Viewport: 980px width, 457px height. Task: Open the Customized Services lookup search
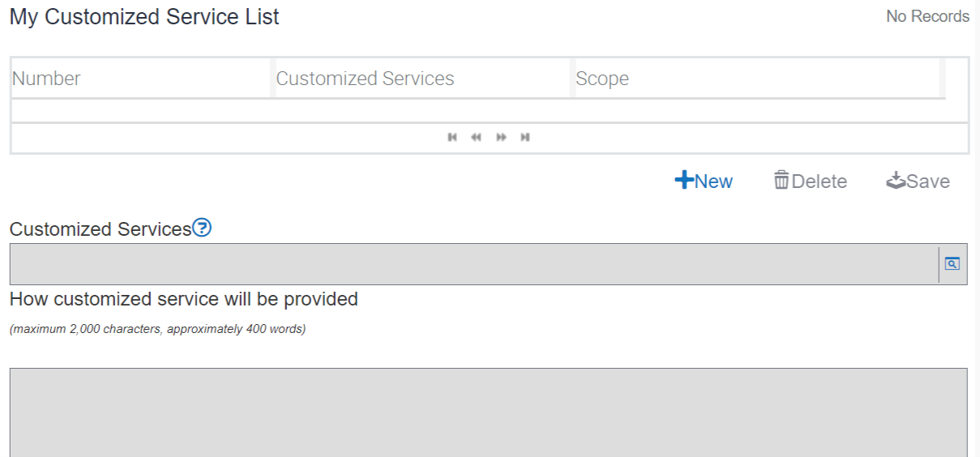coord(952,264)
